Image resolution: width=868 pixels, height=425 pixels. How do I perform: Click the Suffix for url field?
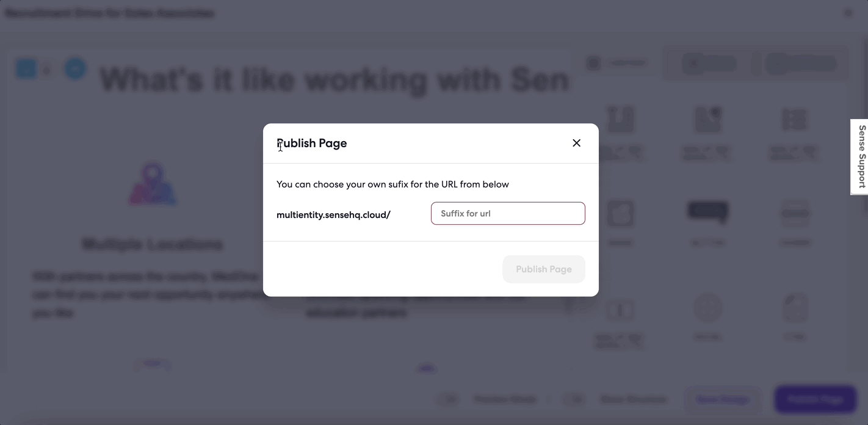508,213
